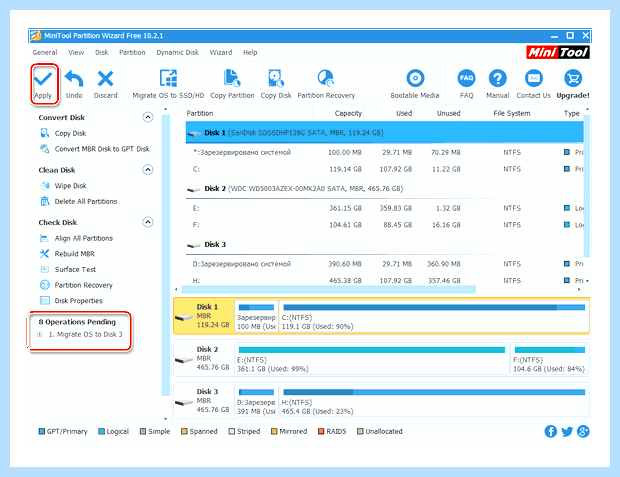Open the Help menu
Image resolution: width=620 pixels, height=477 pixels.
pyautogui.click(x=250, y=53)
